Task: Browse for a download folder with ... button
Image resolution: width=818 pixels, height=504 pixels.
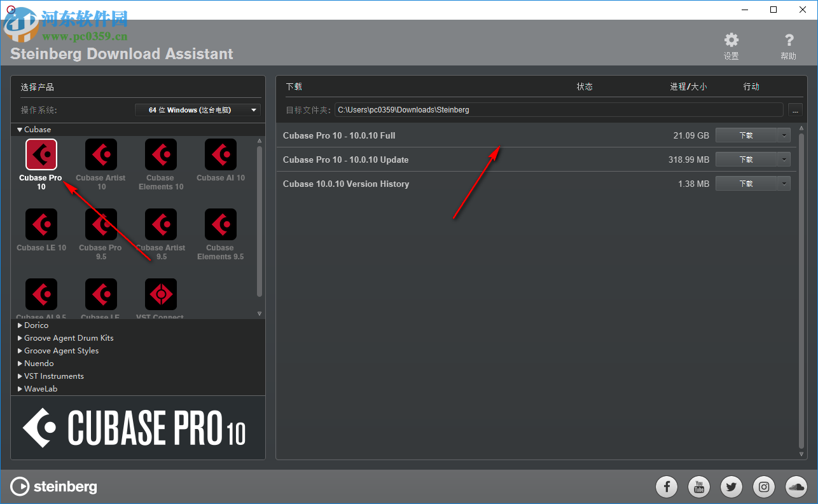Action: [794, 109]
